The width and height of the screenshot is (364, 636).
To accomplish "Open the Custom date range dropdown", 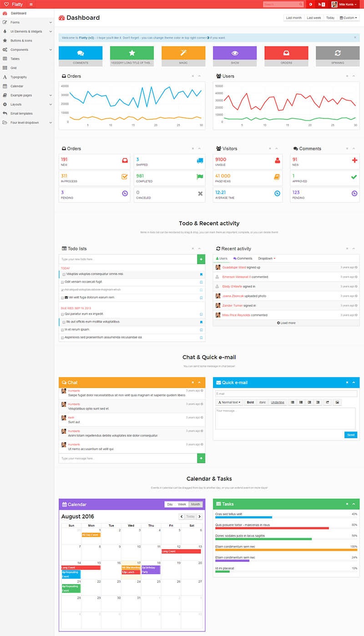I will point(349,18).
